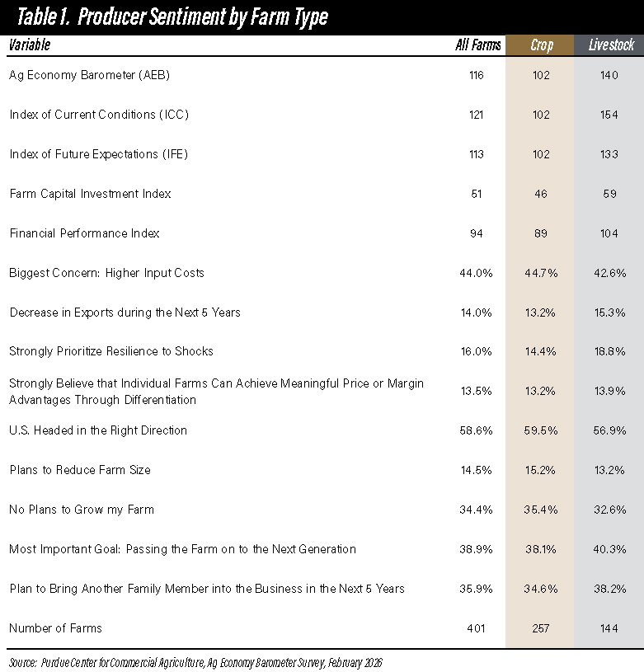
Task: Select the Index of Future Expectations label
Action: coord(101,154)
